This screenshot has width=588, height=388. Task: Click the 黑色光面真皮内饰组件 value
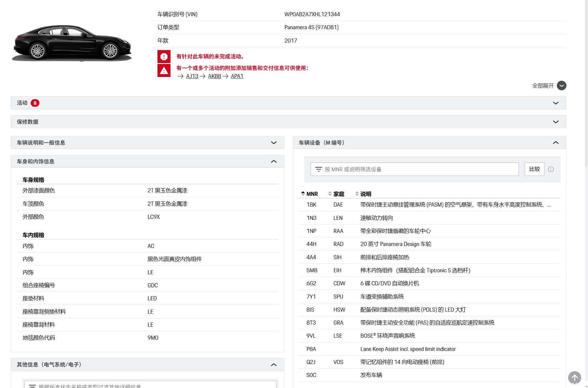click(175, 259)
